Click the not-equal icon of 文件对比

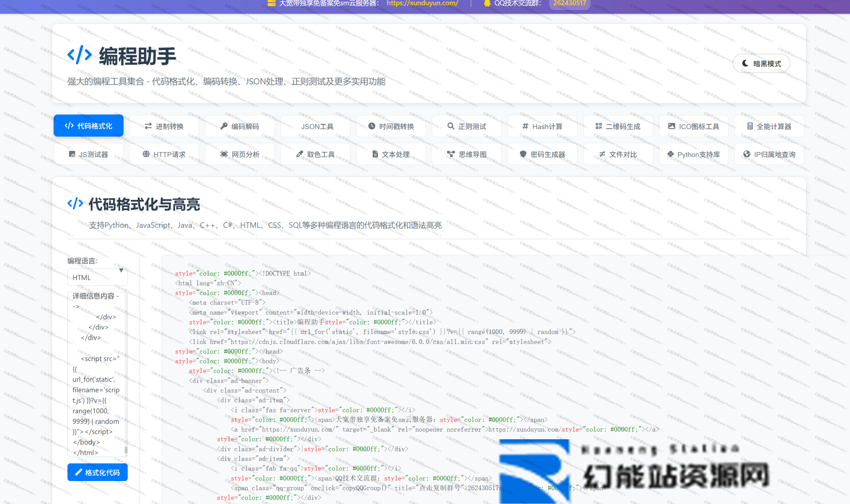pyautogui.click(x=602, y=154)
